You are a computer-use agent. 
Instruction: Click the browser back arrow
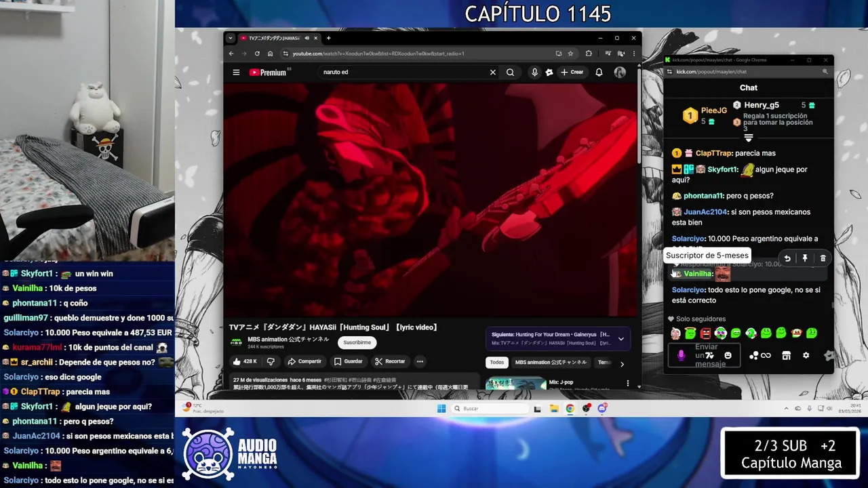click(x=231, y=54)
